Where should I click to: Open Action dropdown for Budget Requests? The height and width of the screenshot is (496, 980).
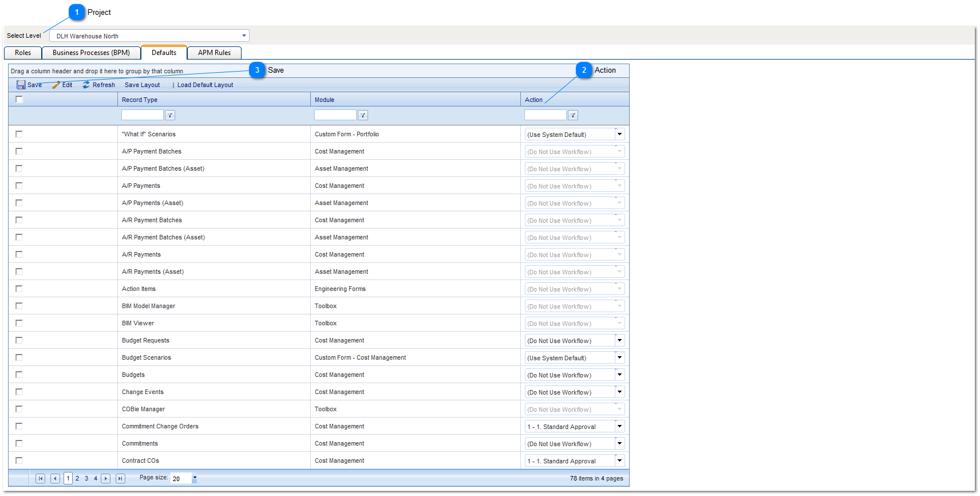point(619,340)
